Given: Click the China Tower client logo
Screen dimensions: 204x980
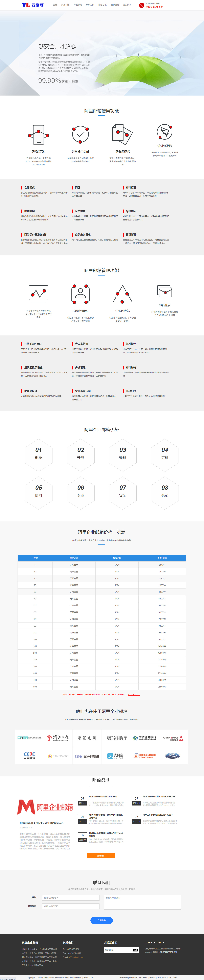Looking at the screenshot, I should pyautogui.click(x=173, y=738).
